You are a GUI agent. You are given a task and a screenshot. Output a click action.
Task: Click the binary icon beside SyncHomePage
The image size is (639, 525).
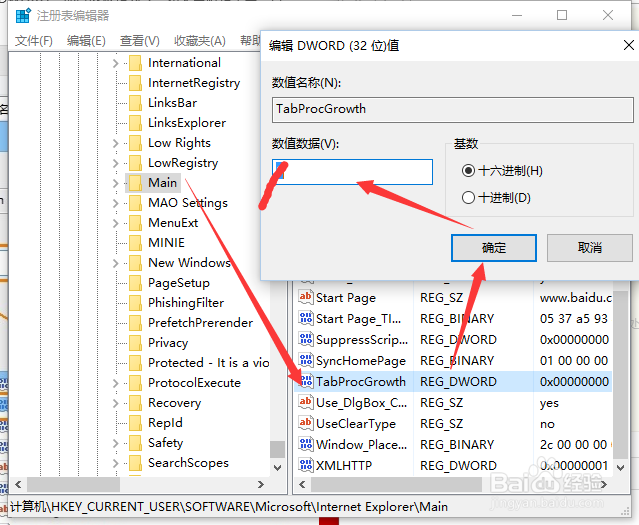[x=306, y=360]
